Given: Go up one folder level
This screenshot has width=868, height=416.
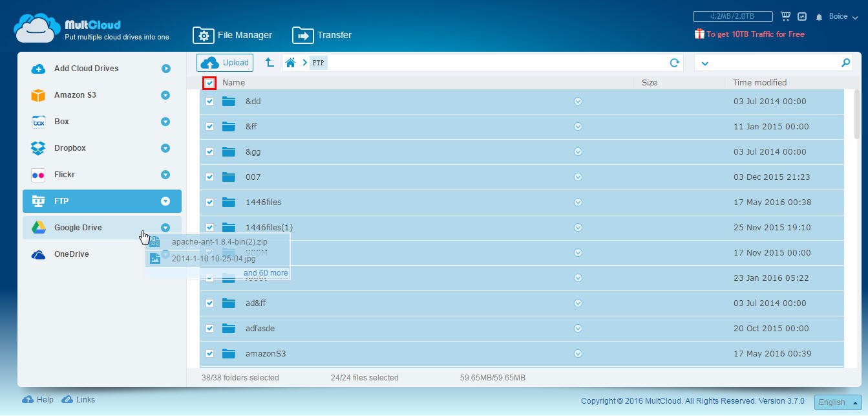Looking at the screenshot, I should point(270,62).
